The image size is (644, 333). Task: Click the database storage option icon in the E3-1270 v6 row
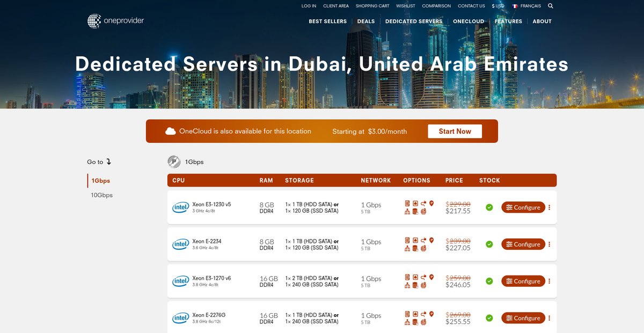415,285
